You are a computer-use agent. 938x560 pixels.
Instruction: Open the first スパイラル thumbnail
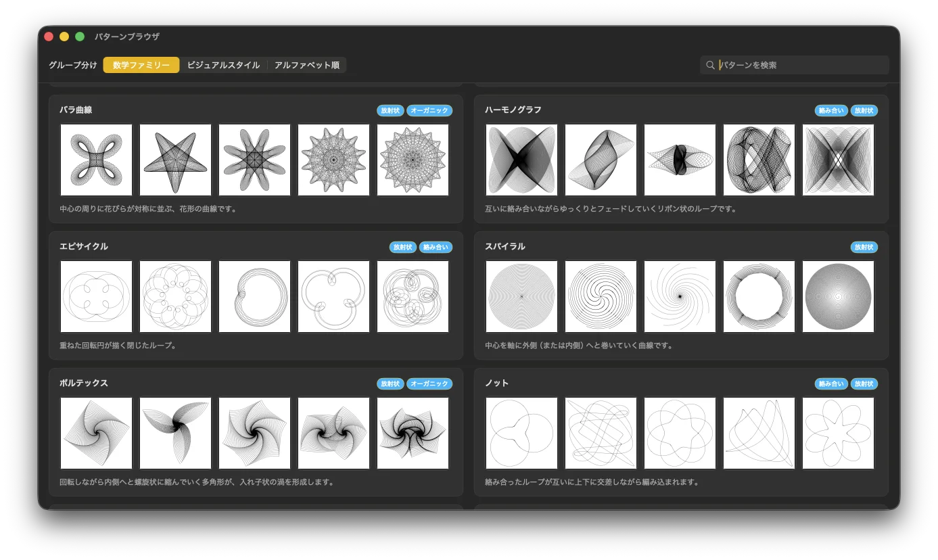(x=521, y=296)
